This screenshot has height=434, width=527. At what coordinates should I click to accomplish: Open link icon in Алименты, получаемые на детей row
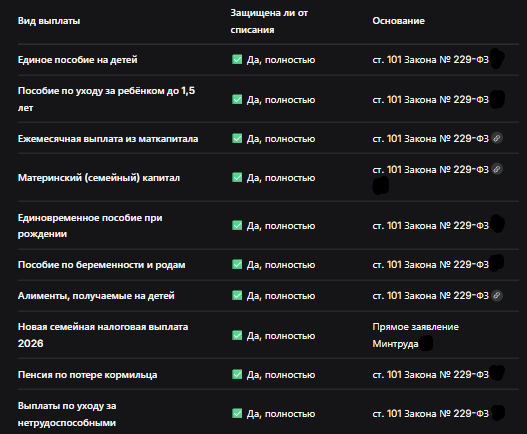pyautogui.click(x=497, y=295)
